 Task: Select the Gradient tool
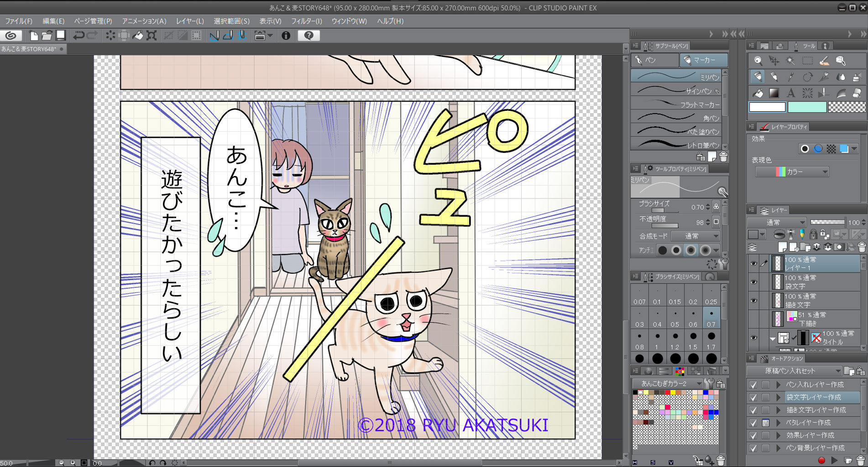[774, 93]
